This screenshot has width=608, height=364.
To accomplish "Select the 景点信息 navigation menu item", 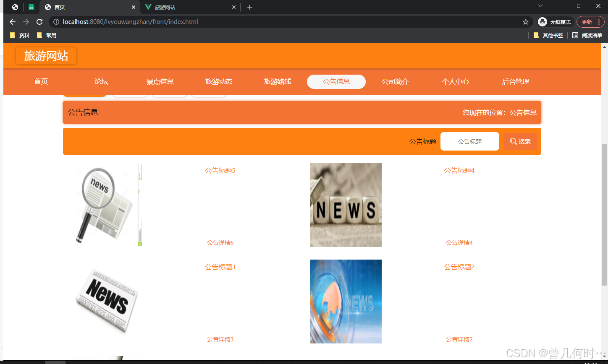I will 160,82.
